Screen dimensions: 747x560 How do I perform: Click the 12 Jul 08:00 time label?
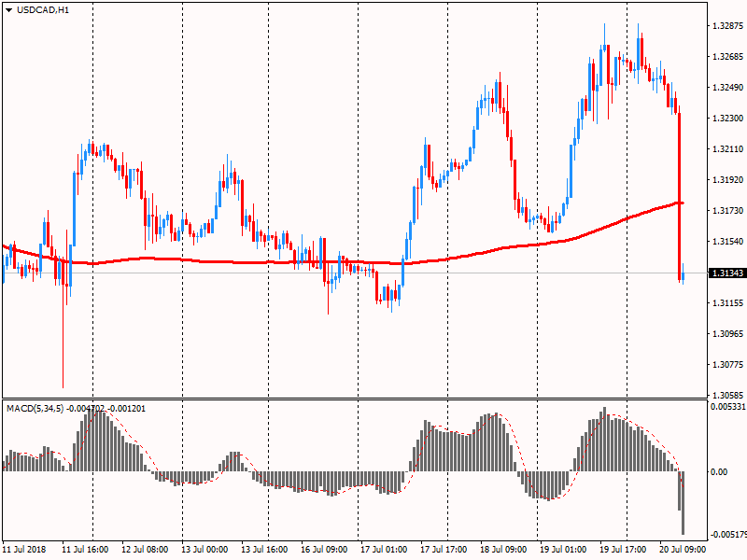pos(145,549)
